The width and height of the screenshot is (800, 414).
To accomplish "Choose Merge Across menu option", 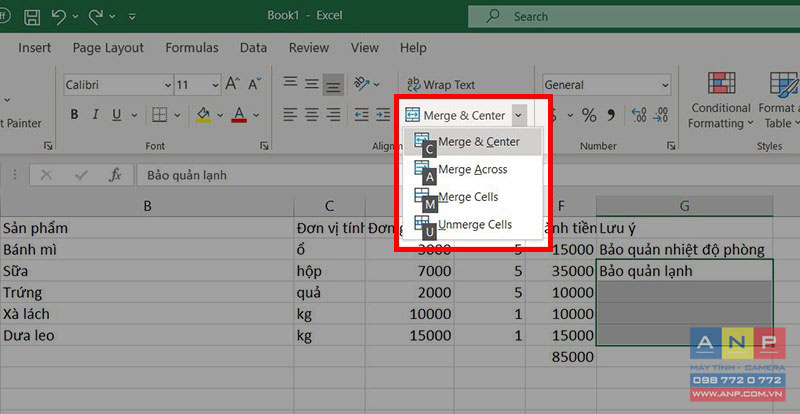I will click(x=472, y=169).
